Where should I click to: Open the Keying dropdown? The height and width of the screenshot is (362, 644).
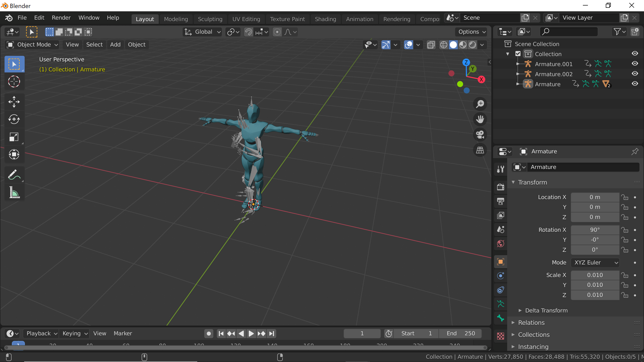75,333
